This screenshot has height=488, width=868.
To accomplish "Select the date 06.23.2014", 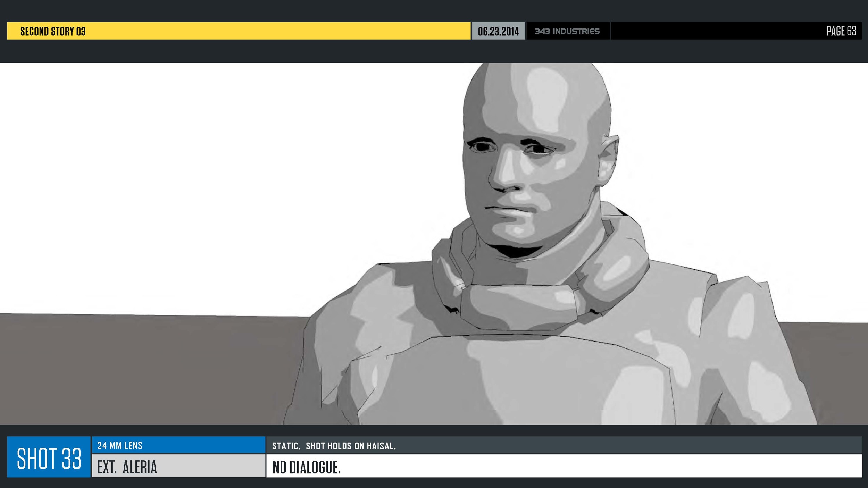I will click(498, 31).
